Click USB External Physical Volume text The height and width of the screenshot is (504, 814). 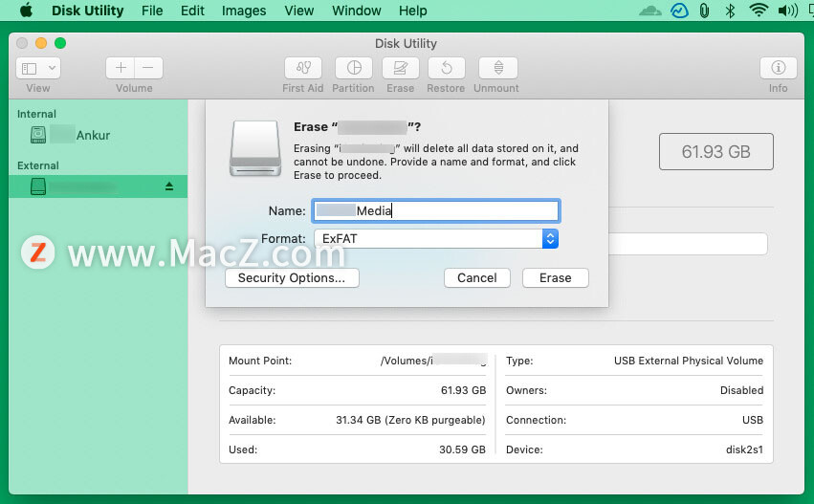[x=689, y=361]
